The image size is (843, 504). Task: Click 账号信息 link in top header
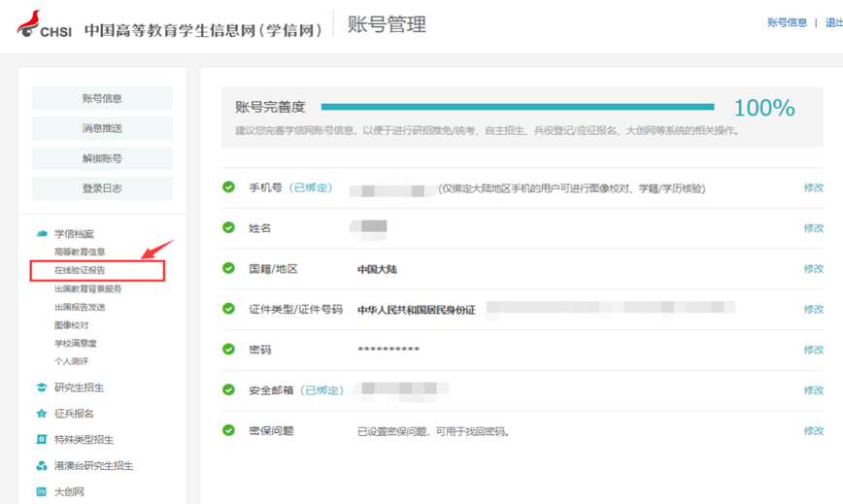787,22
